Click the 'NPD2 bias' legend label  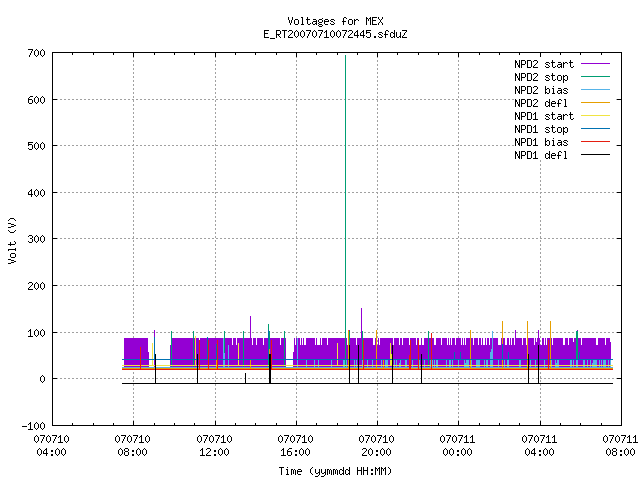(541, 90)
